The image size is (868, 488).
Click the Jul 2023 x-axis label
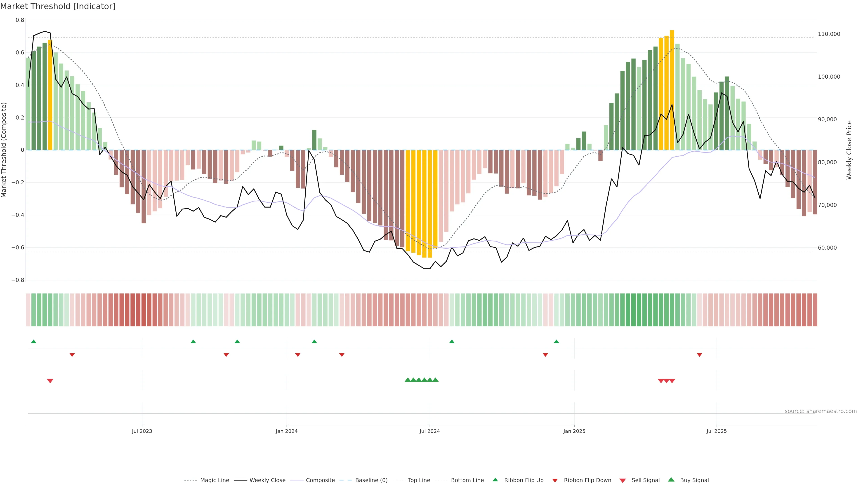click(142, 431)
